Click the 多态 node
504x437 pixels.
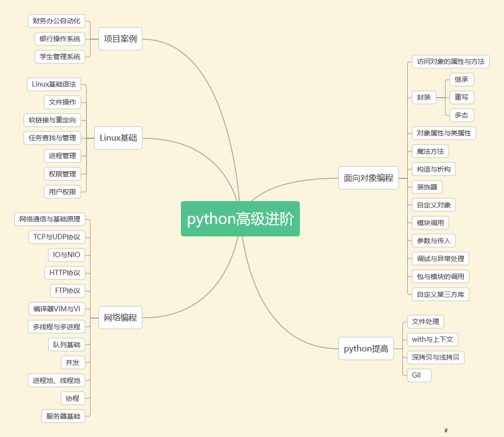pos(462,116)
